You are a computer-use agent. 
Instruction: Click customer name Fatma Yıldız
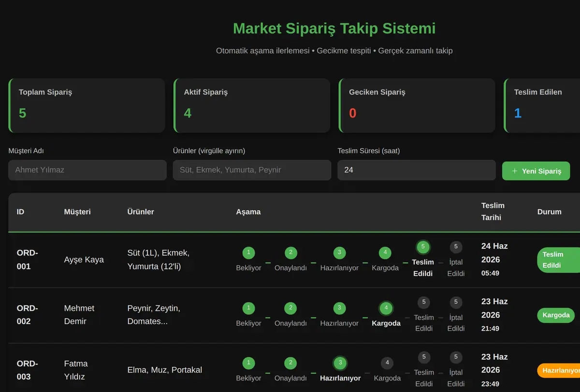pos(76,370)
